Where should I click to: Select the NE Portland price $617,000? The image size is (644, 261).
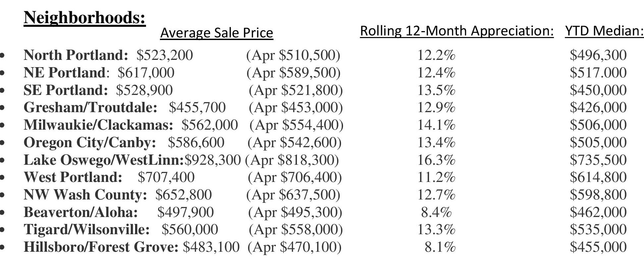146,73
